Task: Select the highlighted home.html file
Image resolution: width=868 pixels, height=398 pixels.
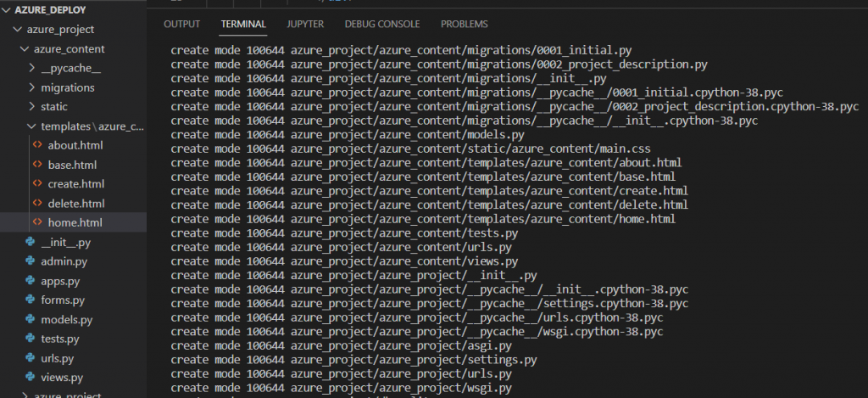Action: click(75, 222)
